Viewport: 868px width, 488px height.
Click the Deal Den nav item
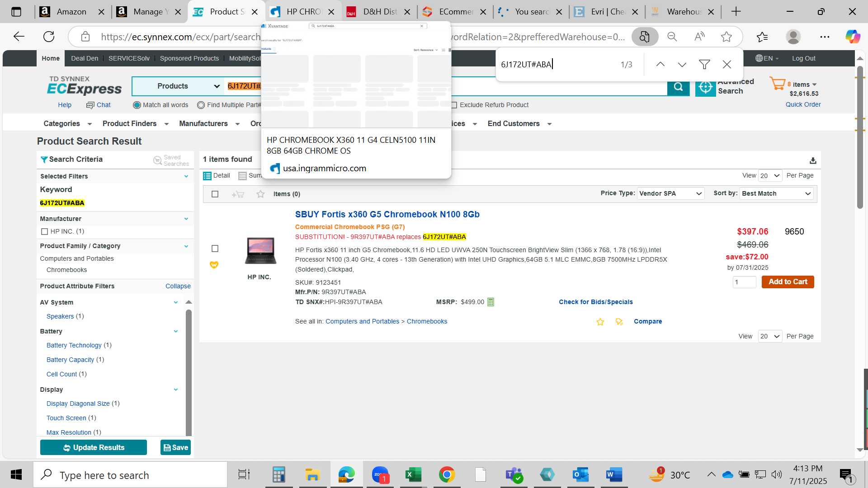85,58
